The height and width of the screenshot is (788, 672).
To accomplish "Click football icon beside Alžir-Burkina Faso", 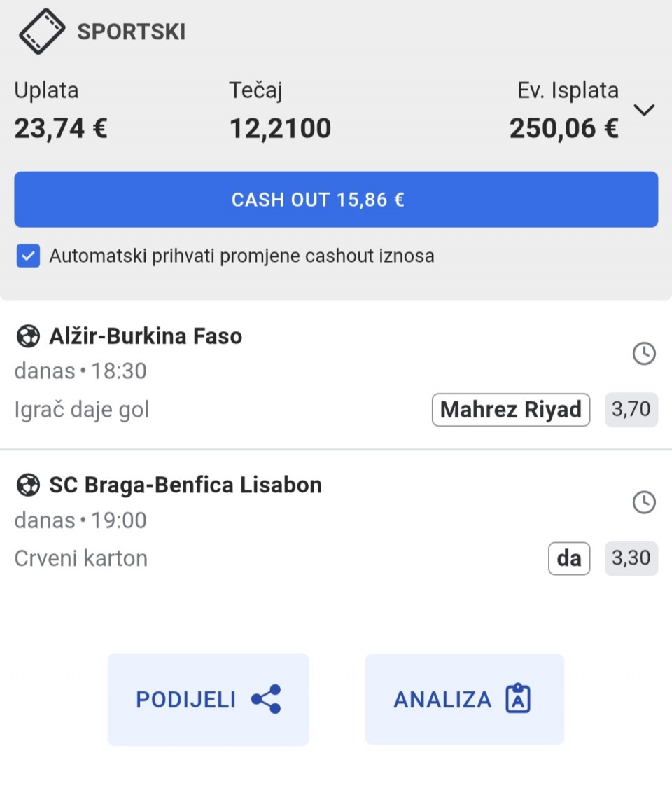I will pyautogui.click(x=28, y=337).
